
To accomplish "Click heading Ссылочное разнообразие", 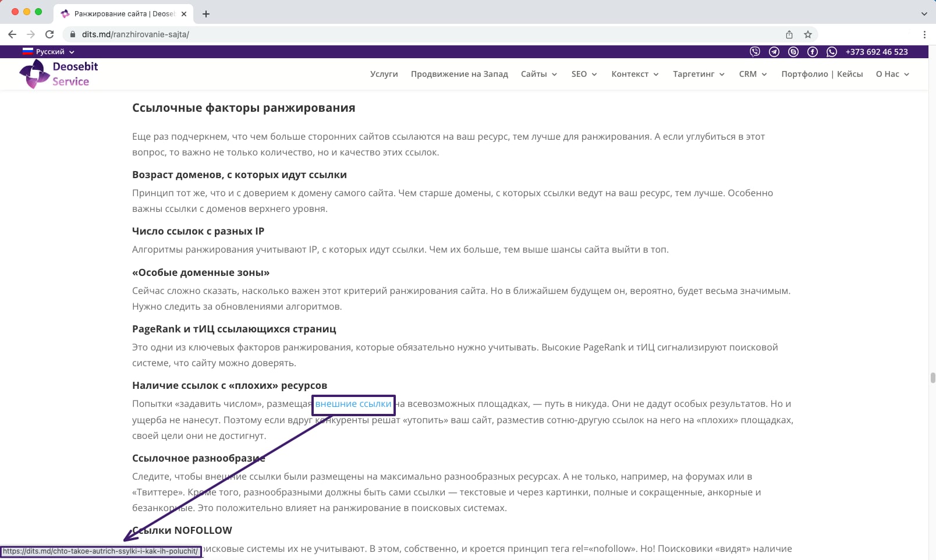I will coord(198,458).
